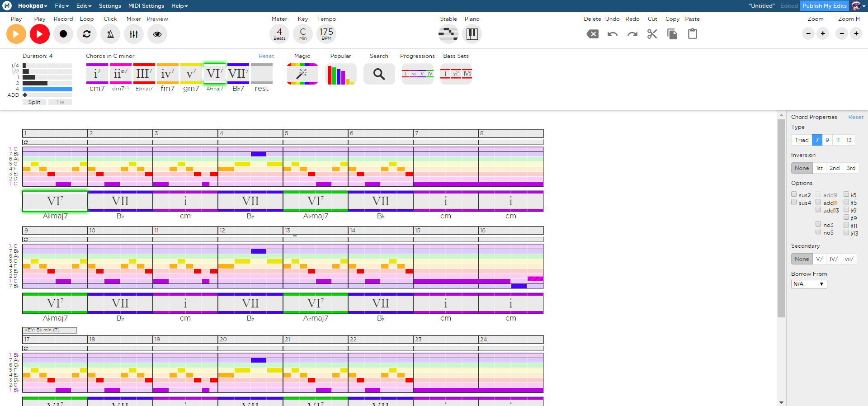Image resolution: width=868 pixels, height=406 pixels.
Task: Open the Settings menu
Action: point(110,6)
